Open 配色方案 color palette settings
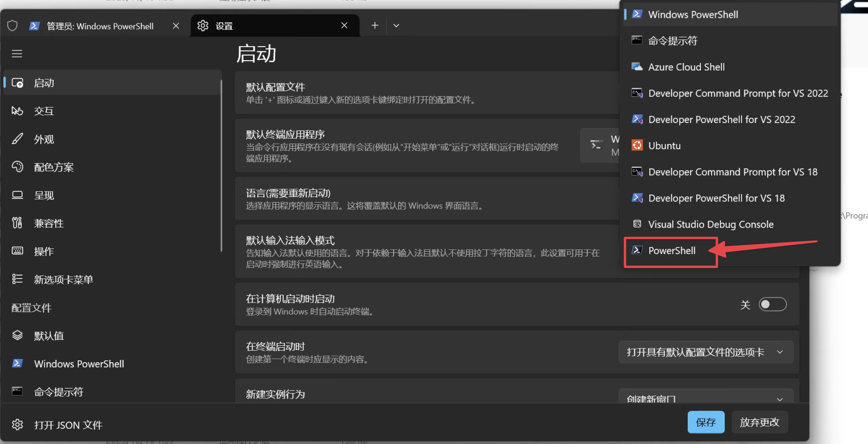The width and height of the screenshot is (868, 444). click(53, 167)
